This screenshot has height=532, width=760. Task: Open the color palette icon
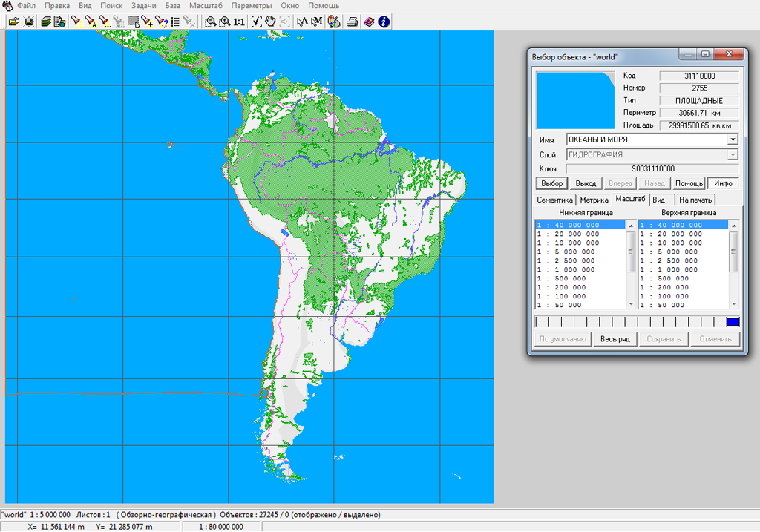coord(334,22)
